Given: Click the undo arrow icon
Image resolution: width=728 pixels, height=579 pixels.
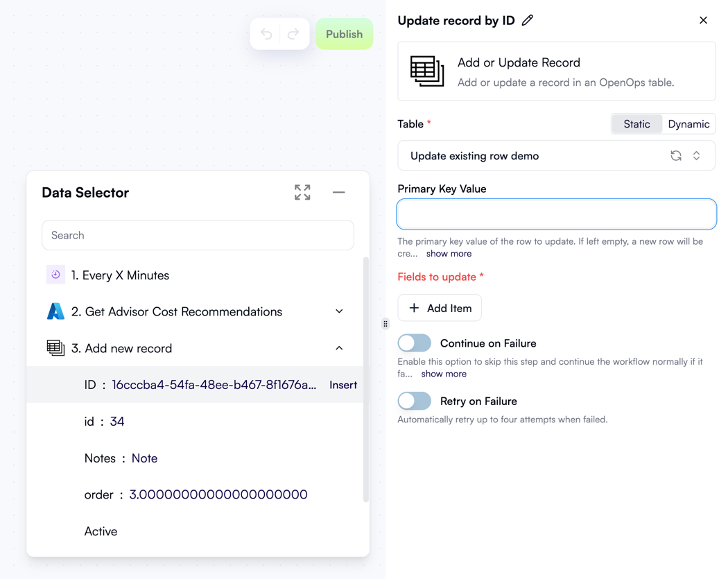Looking at the screenshot, I should (267, 33).
